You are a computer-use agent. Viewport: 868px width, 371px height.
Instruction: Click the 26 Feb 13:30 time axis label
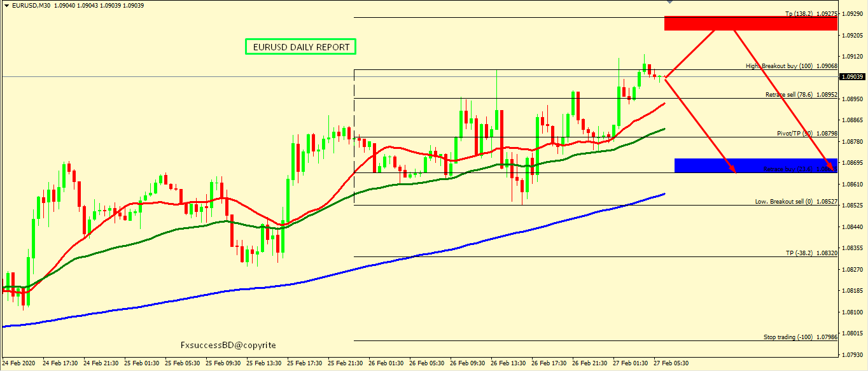[x=508, y=363]
